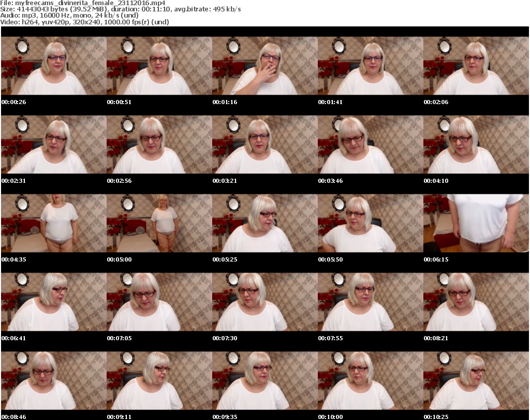
Task: Select the thumbnail frame timestamped 00:00:51
Action: [159, 66]
